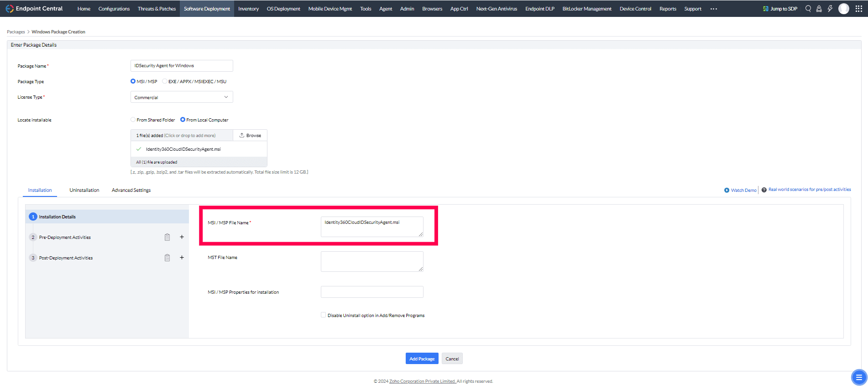Click the Add Package button
This screenshot has width=868, height=386.
422,359
